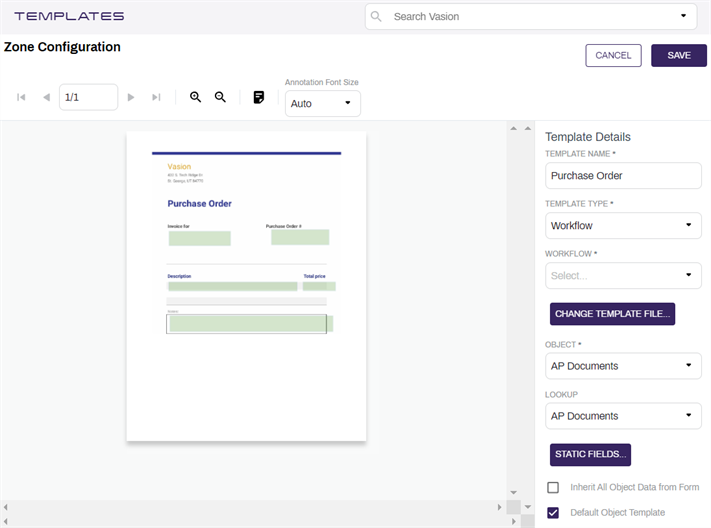711x528 pixels.
Task: Jump to the last page
Action: coord(156,97)
